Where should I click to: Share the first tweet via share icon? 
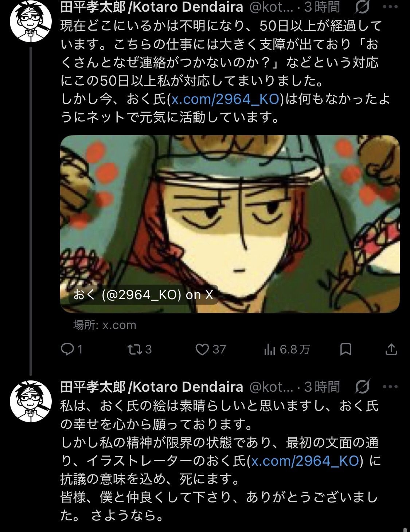(x=391, y=350)
